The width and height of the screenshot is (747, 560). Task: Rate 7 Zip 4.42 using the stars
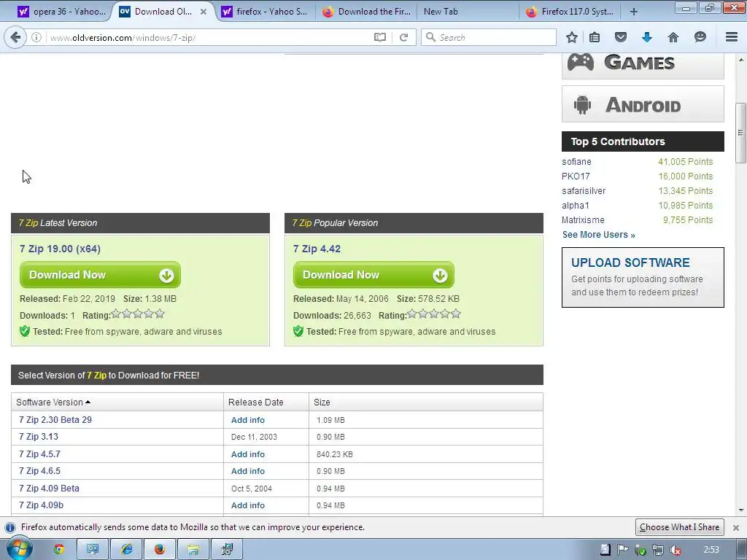pyautogui.click(x=434, y=314)
